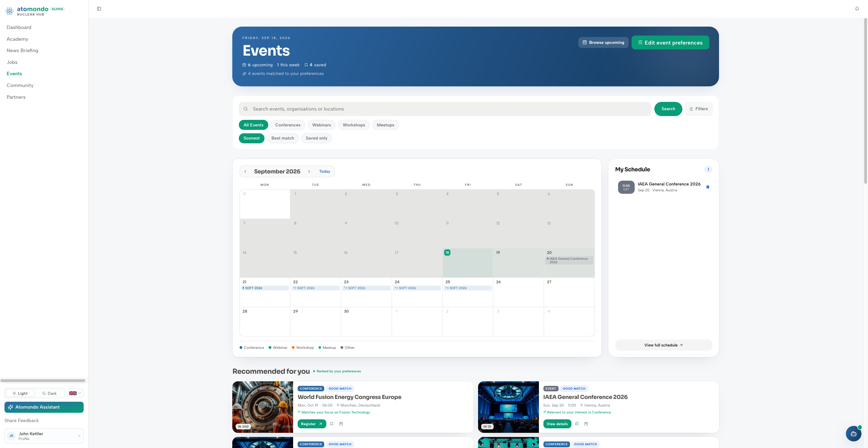Enable Saved only filter
868x448 pixels.
(x=316, y=138)
